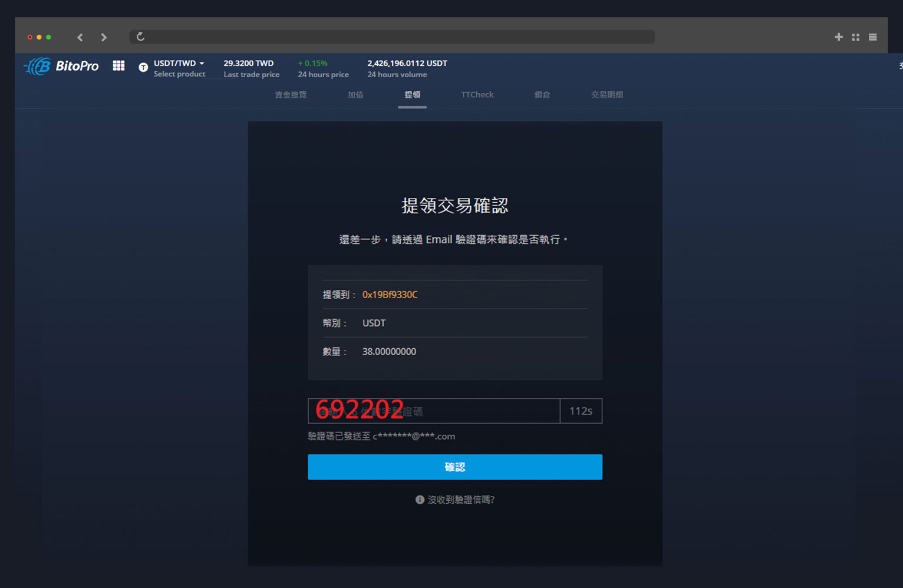Click the USDT coin icon

click(143, 67)
